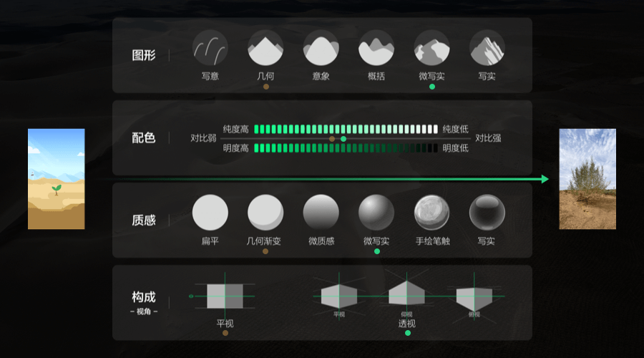
Task: Click the 质感 section label
Action: point(144,221)
